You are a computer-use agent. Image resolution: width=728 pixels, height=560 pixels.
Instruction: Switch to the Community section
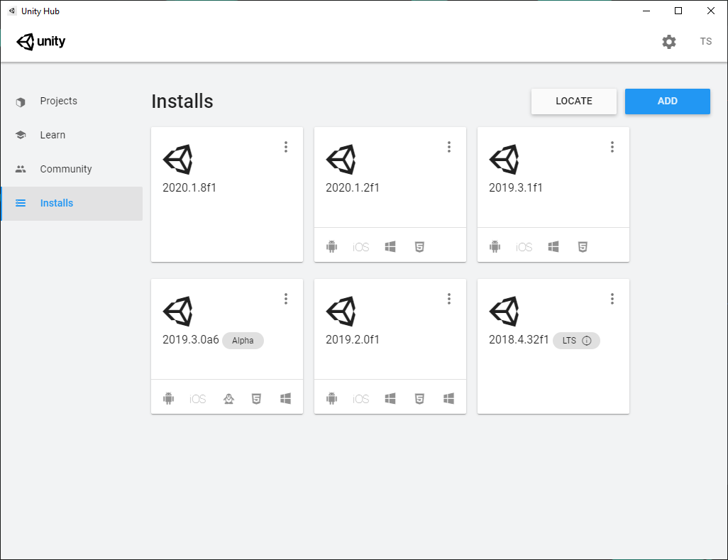click(72, 169)
